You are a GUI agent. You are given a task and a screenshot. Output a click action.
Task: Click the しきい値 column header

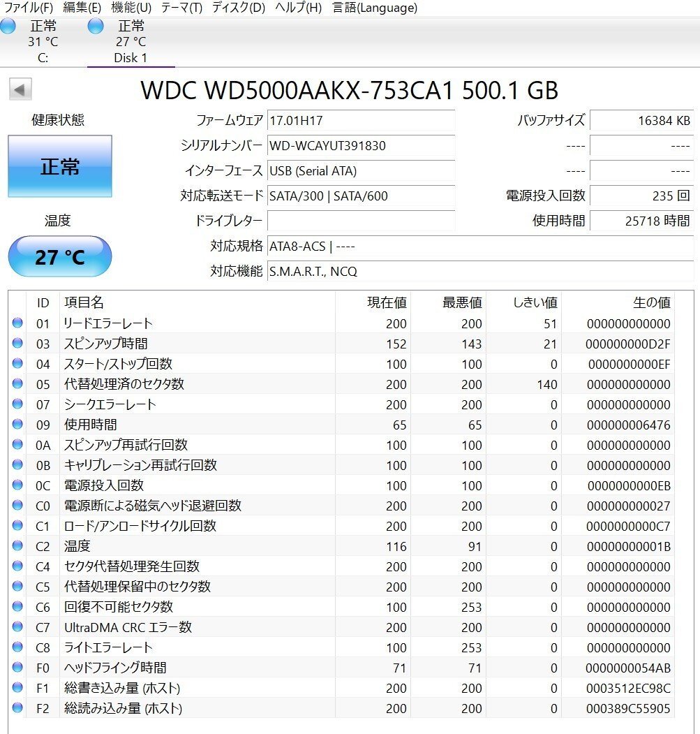523,302
